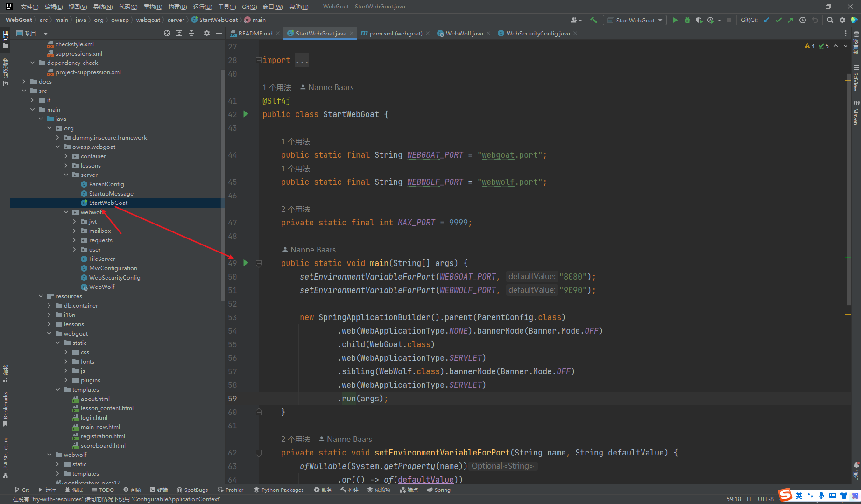Open editor tabs more options menu
Screen dimensions: 861x504
pyautogui.click(x=845, y=33)
